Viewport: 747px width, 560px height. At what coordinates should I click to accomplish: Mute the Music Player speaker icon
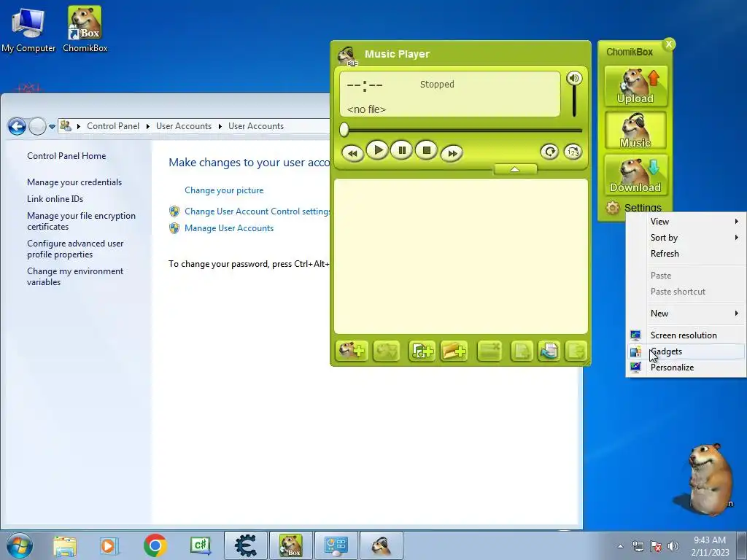coord(575,78)
